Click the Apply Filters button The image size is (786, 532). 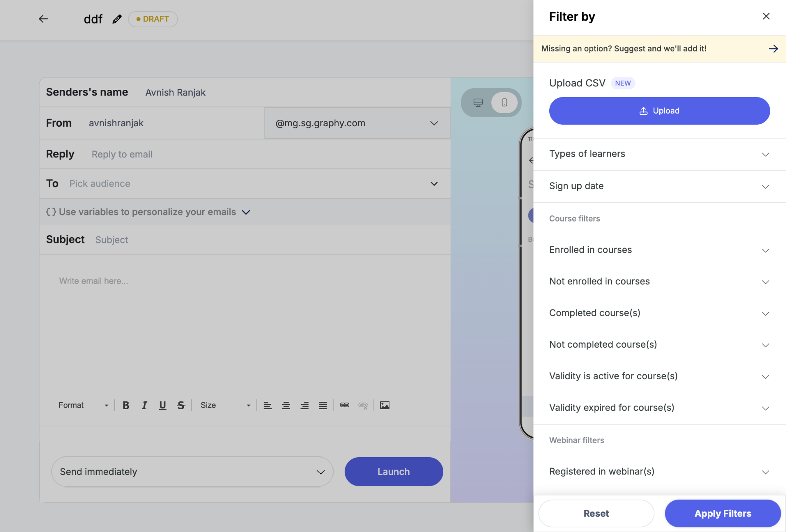pos(723,514)
